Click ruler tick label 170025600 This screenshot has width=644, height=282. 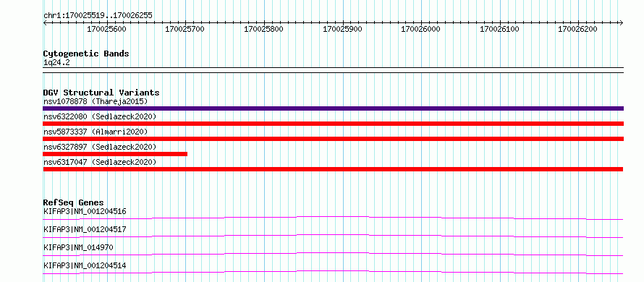107,30
